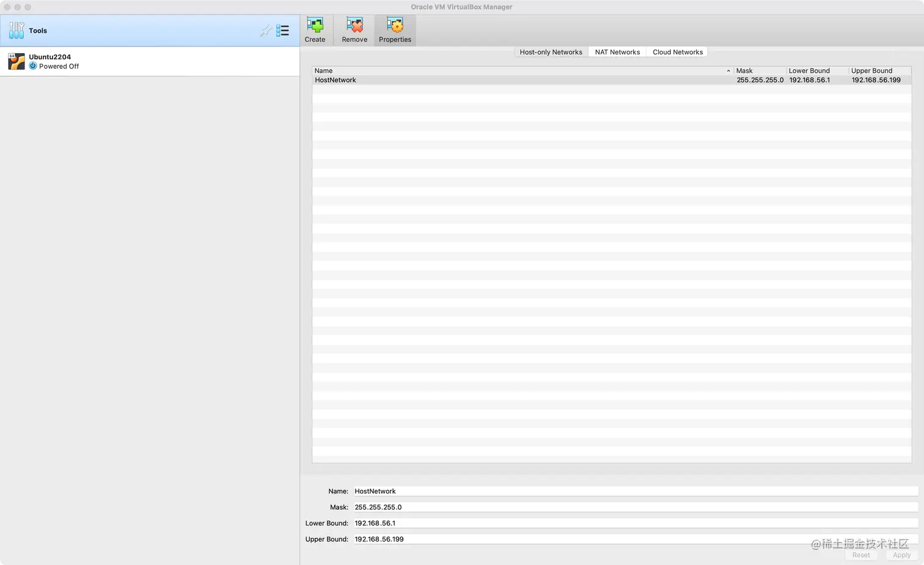Image resolution: width=924 pixels, height=565 pixels.
Task: Click the Create network toolbar icon
Action: point(315,26)
